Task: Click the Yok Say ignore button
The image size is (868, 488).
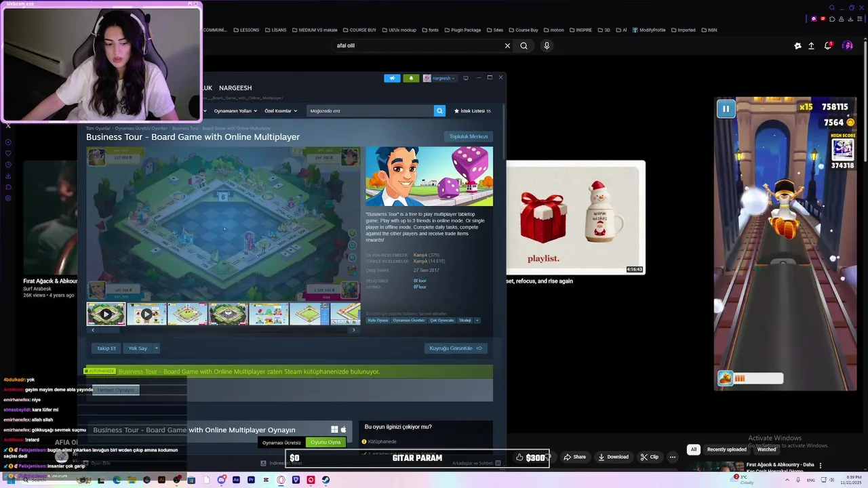Action: (138, 348)
